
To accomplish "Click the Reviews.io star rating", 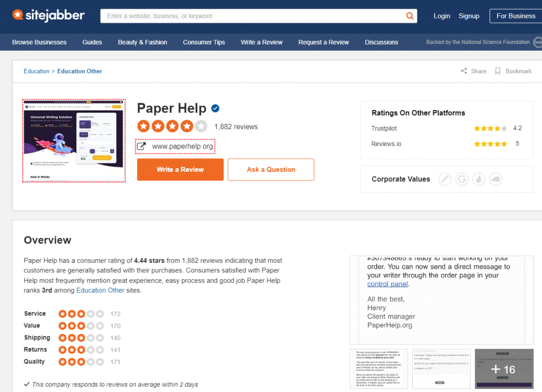I will click(x=491, y=144).
